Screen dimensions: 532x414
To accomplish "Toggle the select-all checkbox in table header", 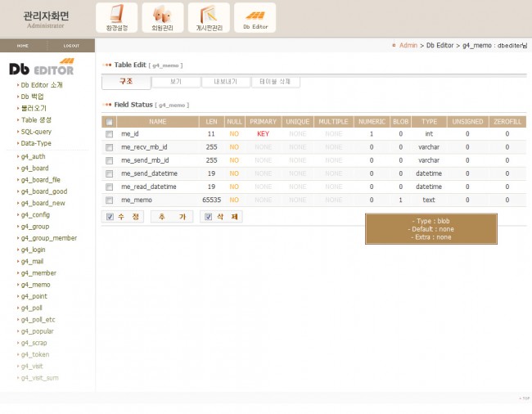I will (109, 121).
